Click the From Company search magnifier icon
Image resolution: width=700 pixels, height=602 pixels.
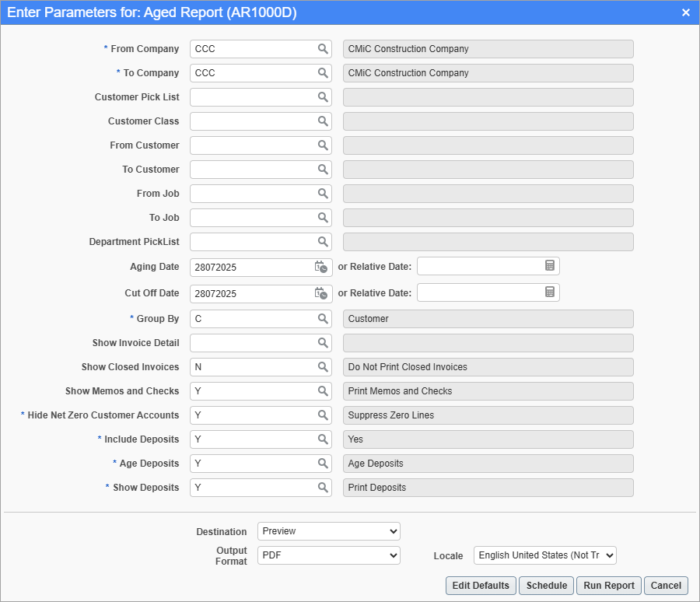pos(323,49)
